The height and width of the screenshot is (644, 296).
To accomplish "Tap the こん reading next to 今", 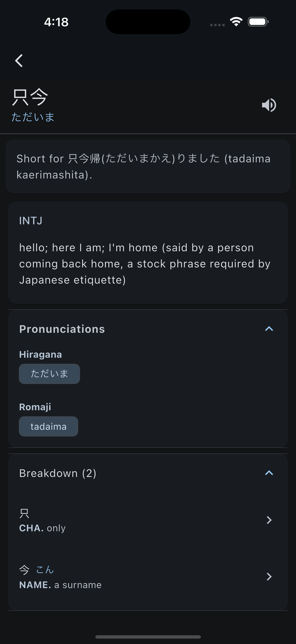I will [x=45, y=569].
